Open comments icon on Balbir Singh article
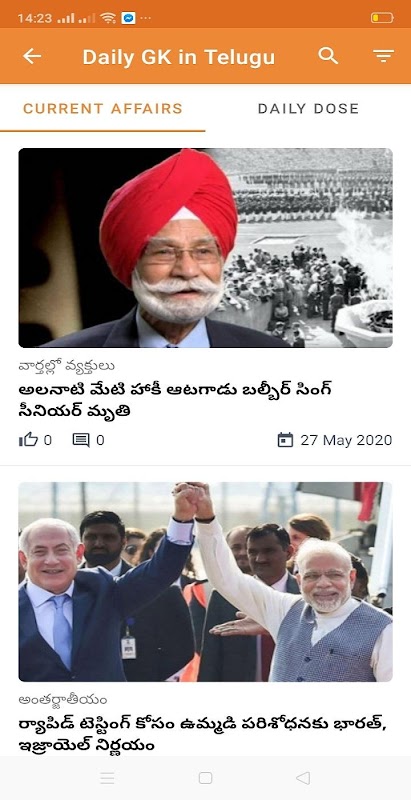411x800 pixels. click(81, 440)
